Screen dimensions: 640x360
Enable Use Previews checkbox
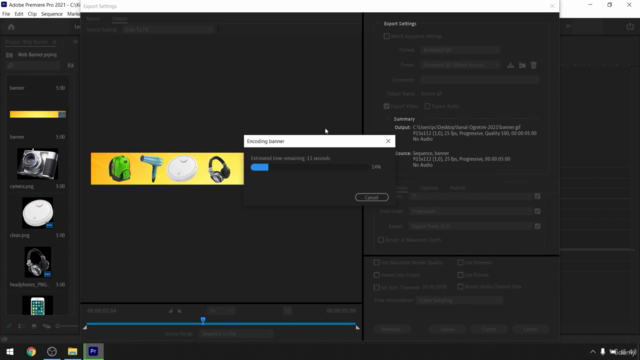460,263
